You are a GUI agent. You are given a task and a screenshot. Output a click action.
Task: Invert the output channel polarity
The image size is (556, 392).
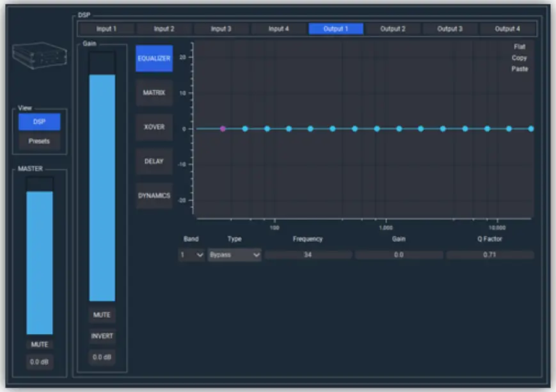[102, 336]
